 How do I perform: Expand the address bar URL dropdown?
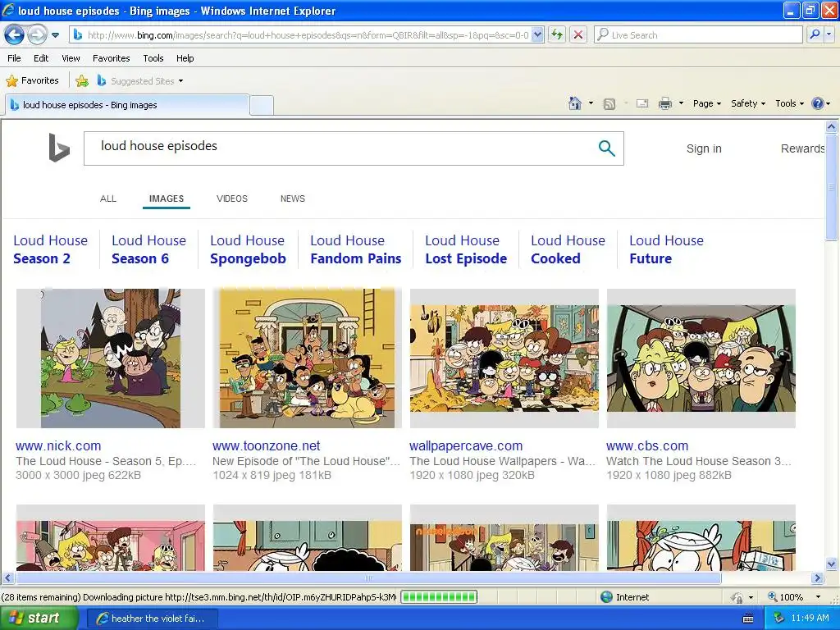(538, 34)
